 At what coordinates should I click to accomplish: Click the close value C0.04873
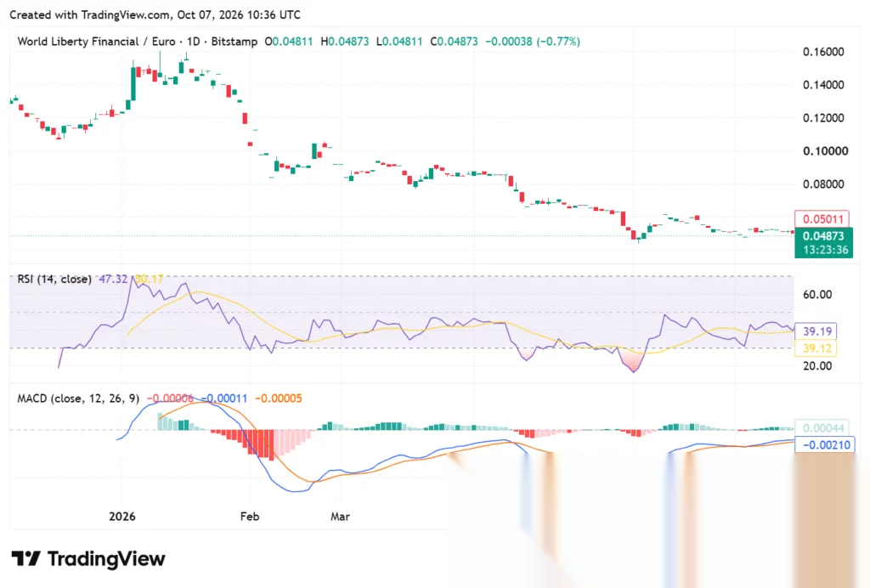click(454, 42)
